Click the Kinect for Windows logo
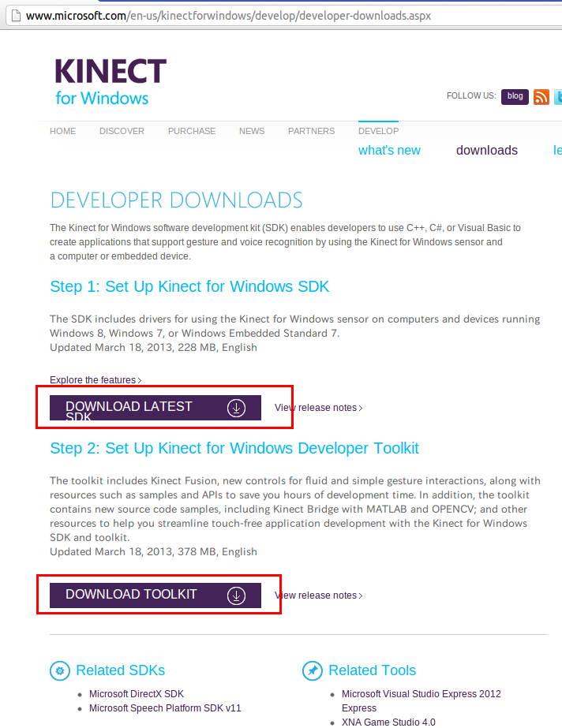The width and height of the screenshot is (562, 728). pyautogui.click(x=111, y=82)
